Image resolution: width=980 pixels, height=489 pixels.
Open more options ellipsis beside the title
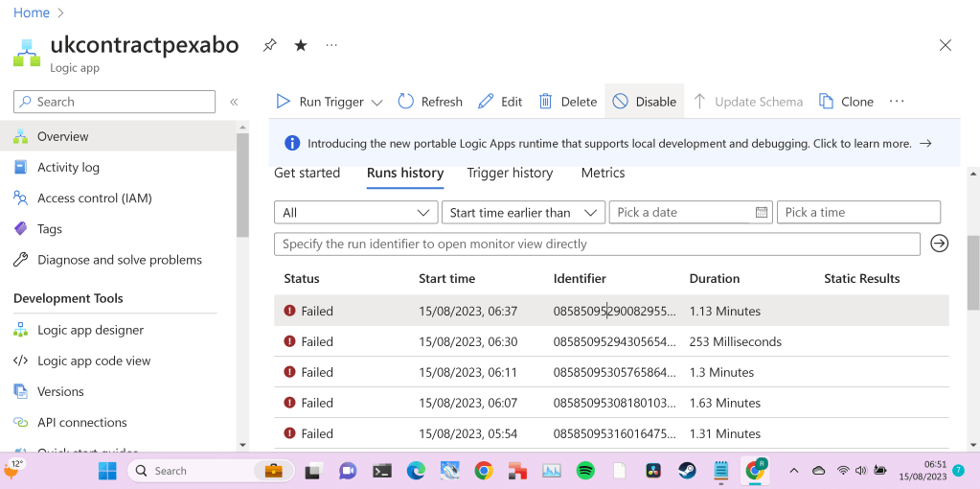coord(331,45)
